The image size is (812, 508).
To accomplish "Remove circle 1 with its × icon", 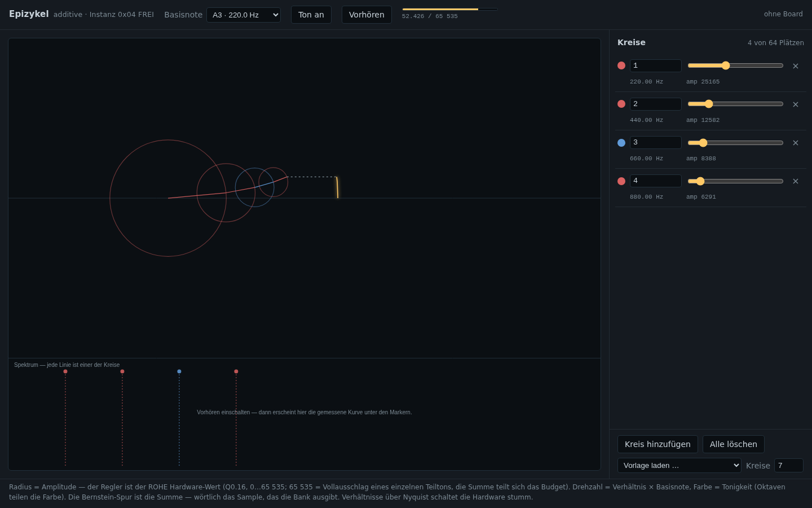I will (x=796, y=66).
